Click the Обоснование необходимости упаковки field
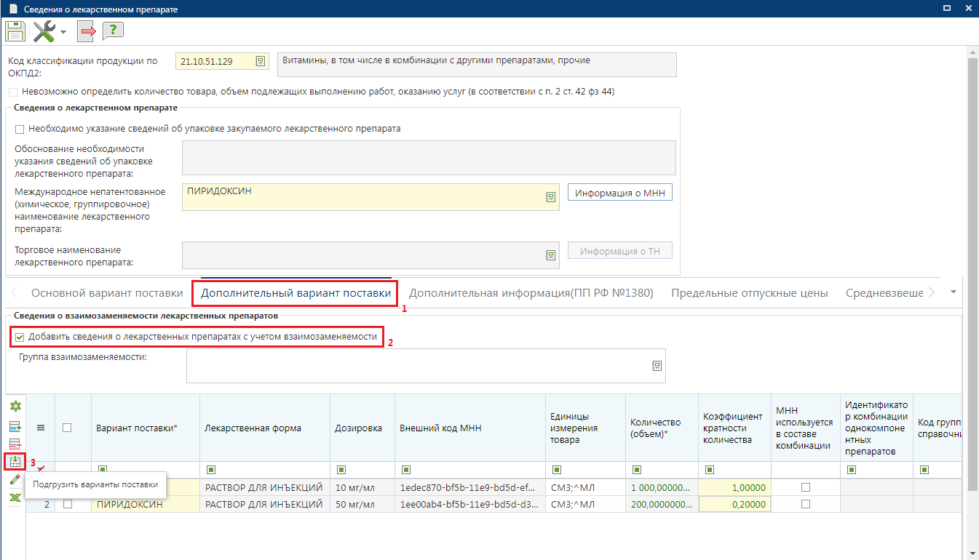 429,158
